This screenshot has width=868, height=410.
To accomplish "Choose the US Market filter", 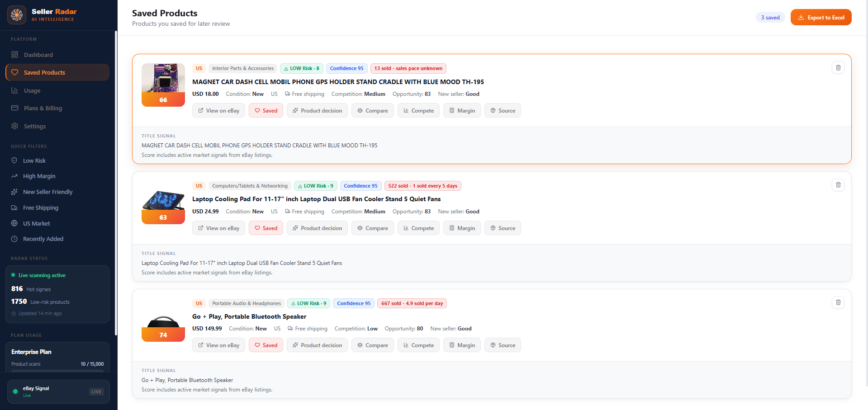I will point(57,223).
